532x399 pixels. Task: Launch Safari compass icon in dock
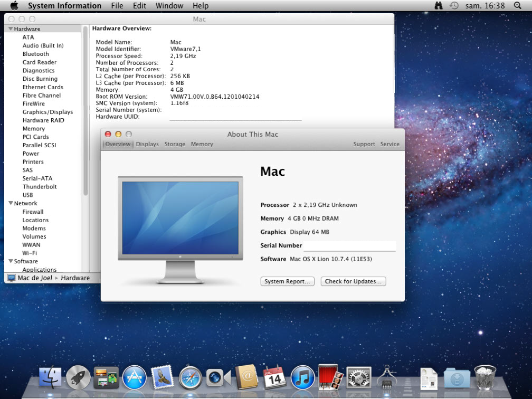[191, 378]
